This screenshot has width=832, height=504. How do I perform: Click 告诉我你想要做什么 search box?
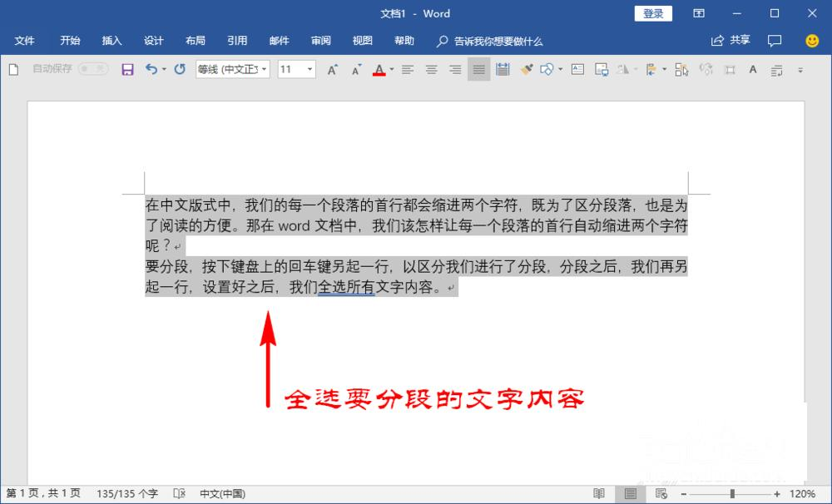coord(490,42)
